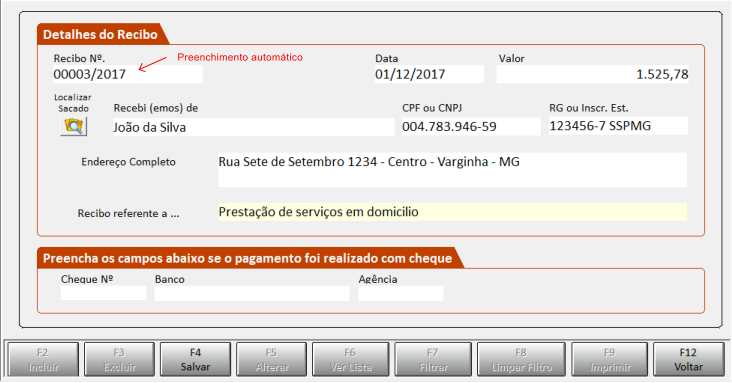Click the RG ou Inscr. Est. field
This screenshot has height=383, width=732.
click(618, 126)
